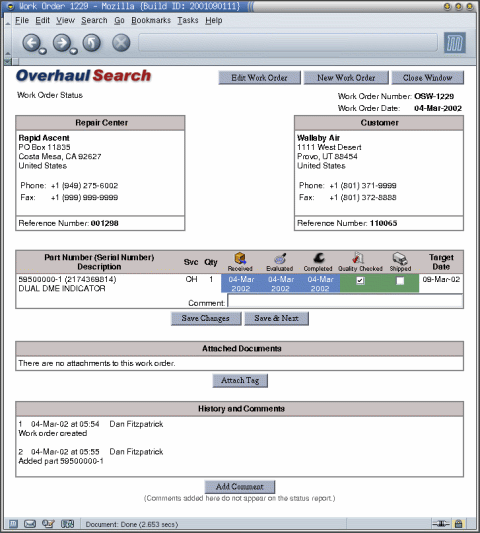Click the Attach Tag button
The height and width of the screenshot is (533, 480).
240,380
